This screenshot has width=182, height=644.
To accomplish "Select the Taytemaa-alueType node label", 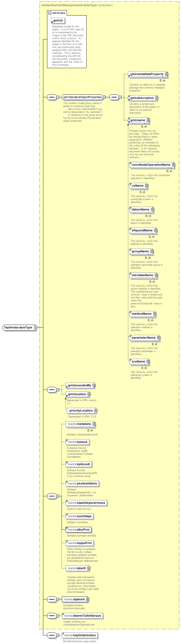I will (18, 327).
